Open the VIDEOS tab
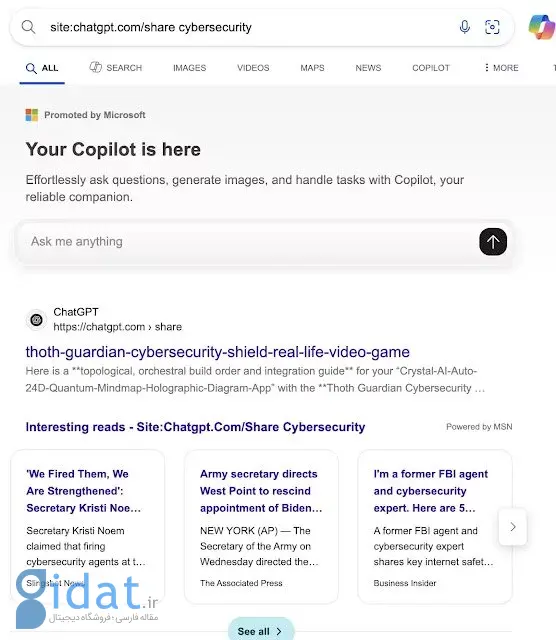Viewport: 556px width, 640px height. tap(253, 68)
